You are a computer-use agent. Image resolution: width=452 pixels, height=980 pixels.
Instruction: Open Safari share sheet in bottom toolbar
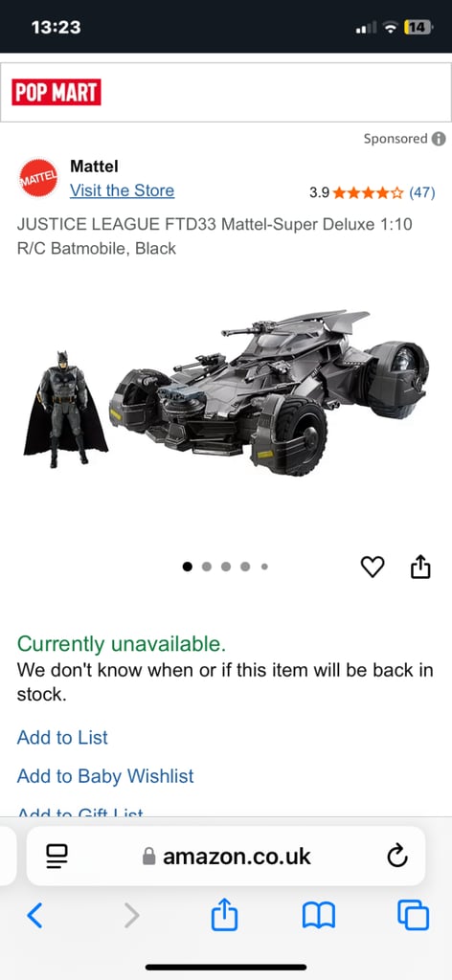225,914
